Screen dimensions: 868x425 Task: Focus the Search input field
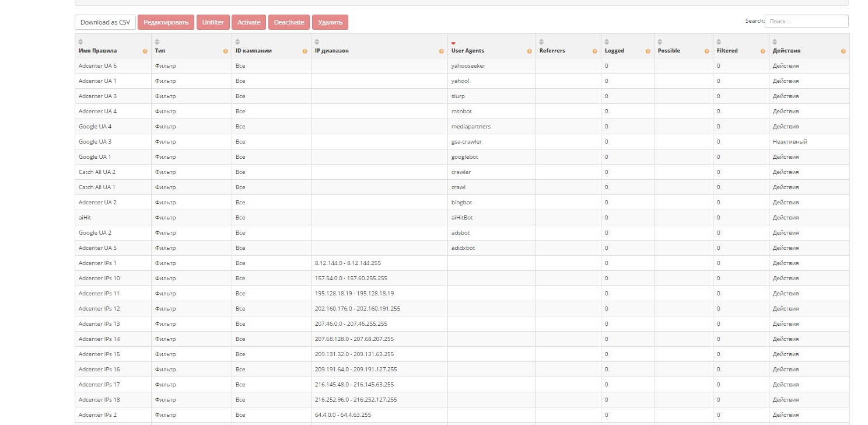806,21
